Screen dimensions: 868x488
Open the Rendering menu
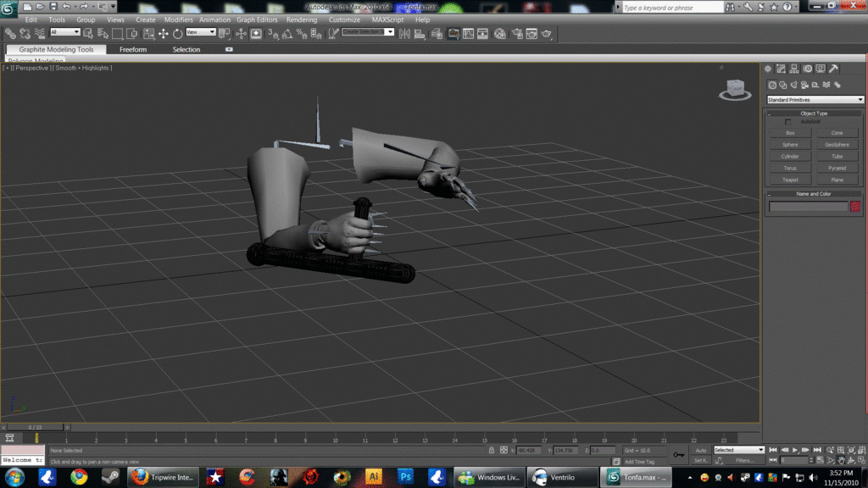pyautogui.click(x=302, y=19)
